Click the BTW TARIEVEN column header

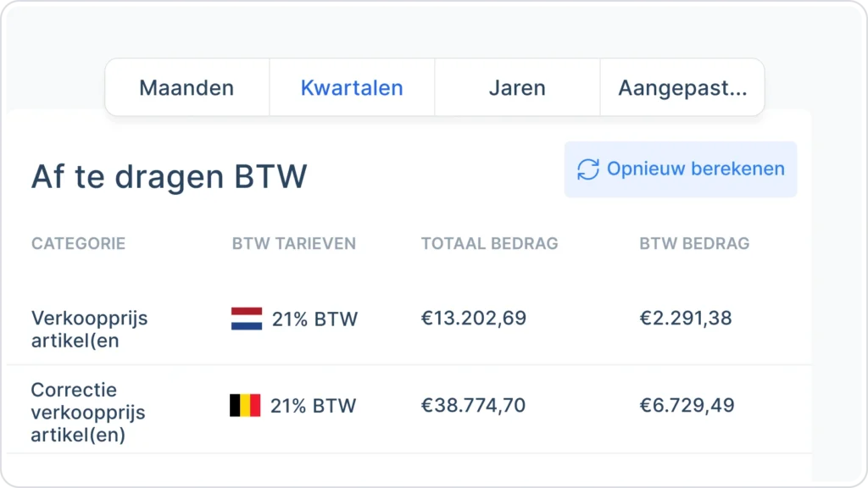point(294,243)
